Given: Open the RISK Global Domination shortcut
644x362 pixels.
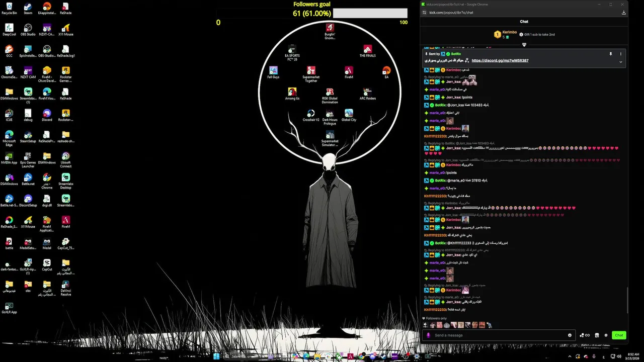Looking at the screenshot, I should pos(330,96).
